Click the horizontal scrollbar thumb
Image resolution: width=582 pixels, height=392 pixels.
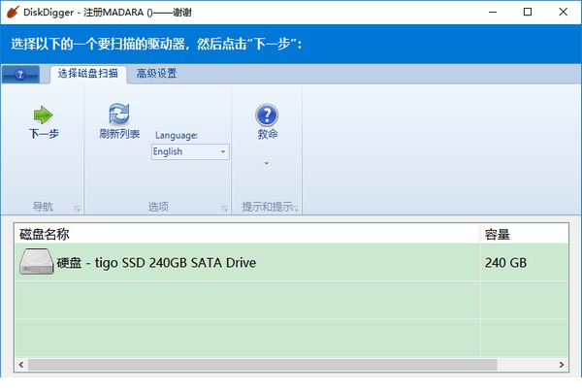click(263, 365)
